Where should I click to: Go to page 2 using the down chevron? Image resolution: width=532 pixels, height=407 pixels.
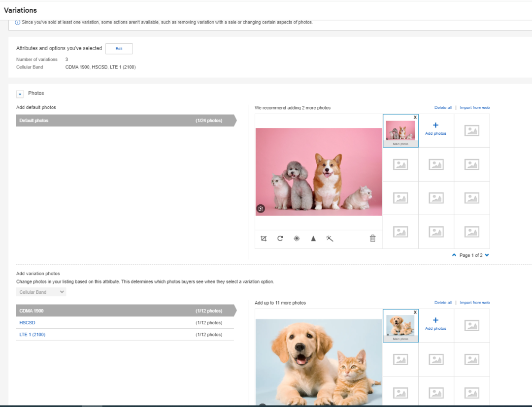(x=486, y=255)
